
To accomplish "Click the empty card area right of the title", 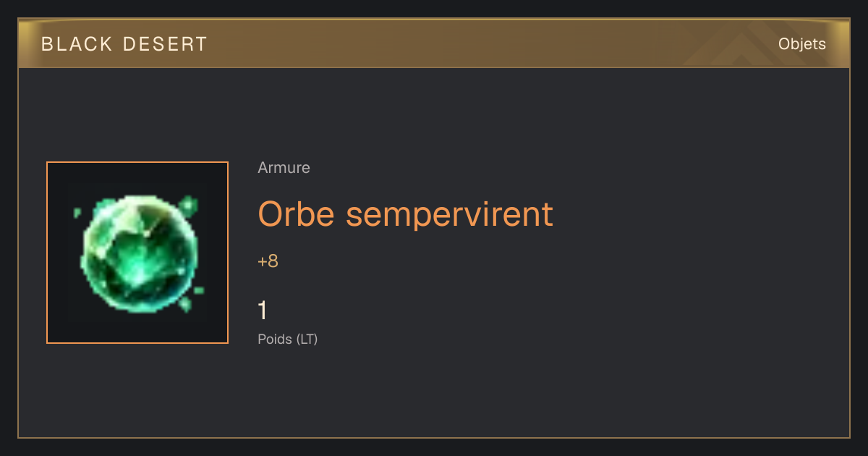I will point(694,215).
